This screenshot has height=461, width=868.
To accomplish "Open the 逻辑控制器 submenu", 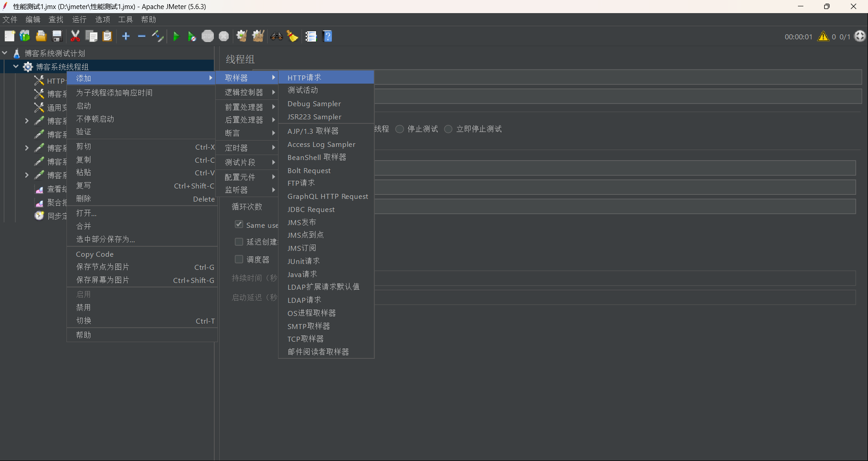I will [x=247, y=92].
